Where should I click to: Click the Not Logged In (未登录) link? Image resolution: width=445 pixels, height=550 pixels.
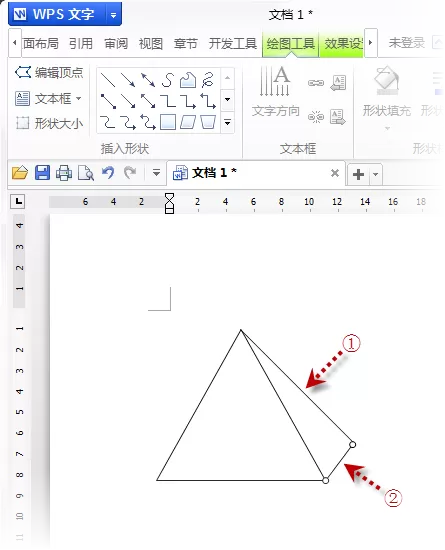(x=407, y=43)
